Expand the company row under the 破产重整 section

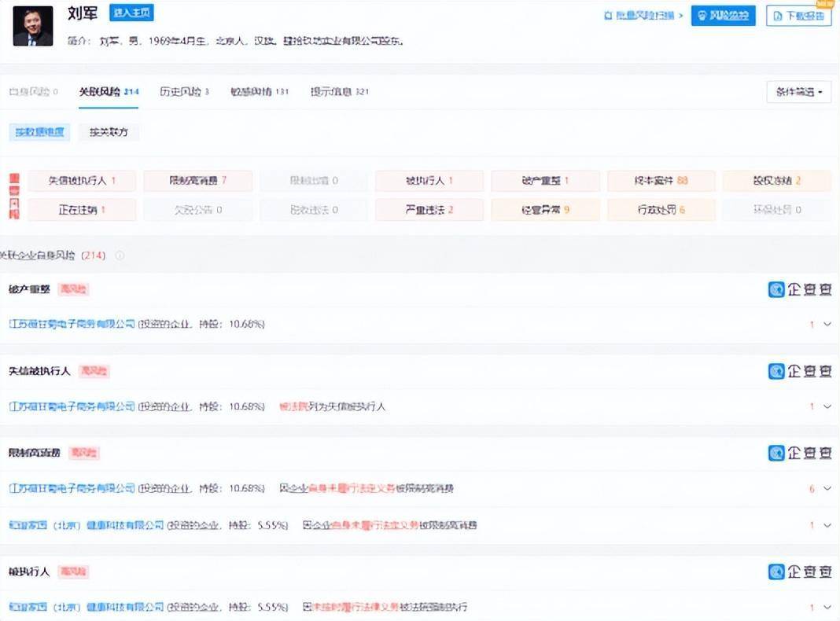click(x=827, y=324)
